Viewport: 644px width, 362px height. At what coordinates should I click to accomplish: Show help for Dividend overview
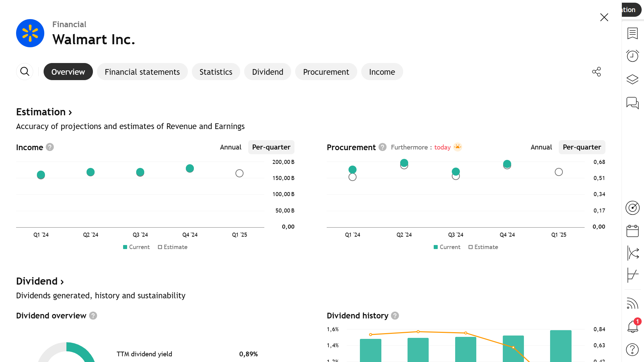pyautogui.click(x=93, y=316)
